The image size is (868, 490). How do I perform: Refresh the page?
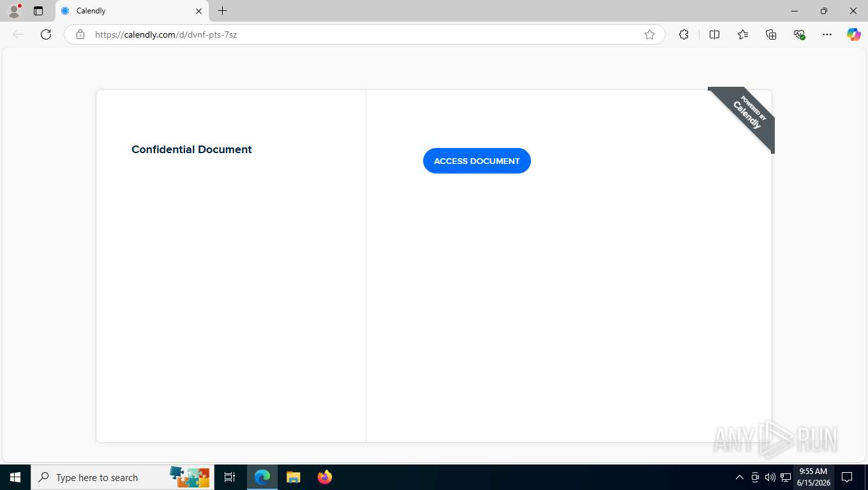(46, 34)
